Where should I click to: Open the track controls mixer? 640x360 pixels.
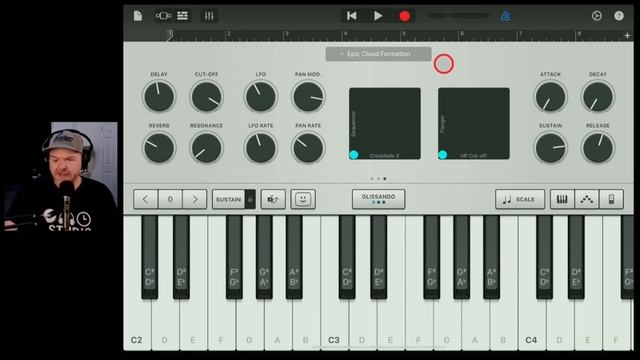[x=209, y=16]
